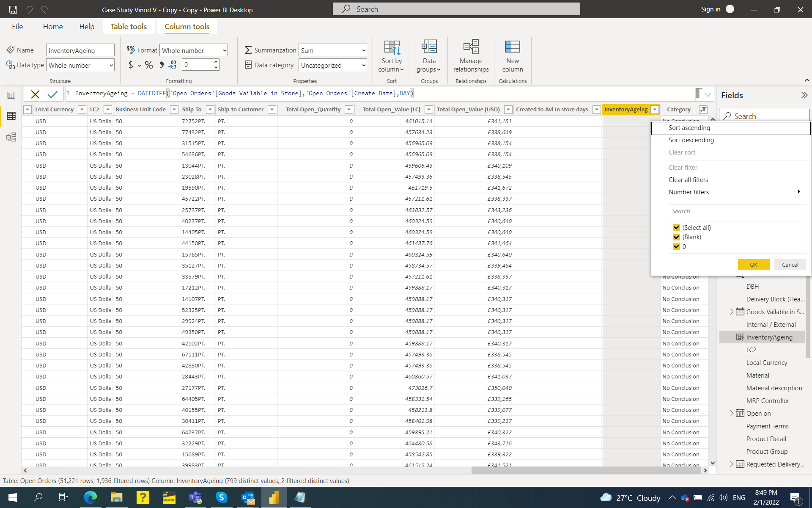The height and width of the screenshot is (508, 812).
Task: Toggle thousands separator comma icon
Action: (162, 65)
